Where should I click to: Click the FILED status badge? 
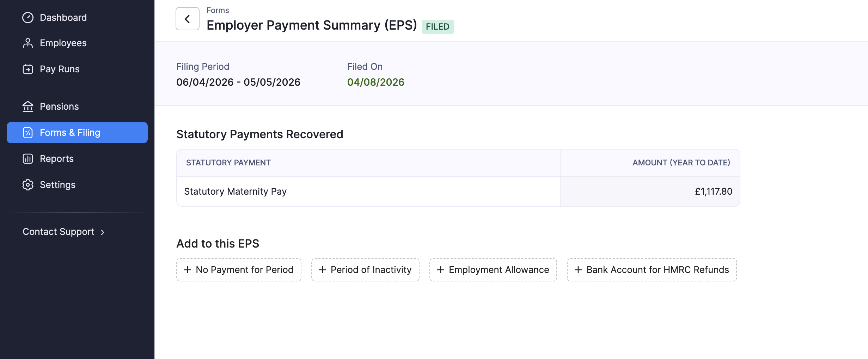coord(438,26)
